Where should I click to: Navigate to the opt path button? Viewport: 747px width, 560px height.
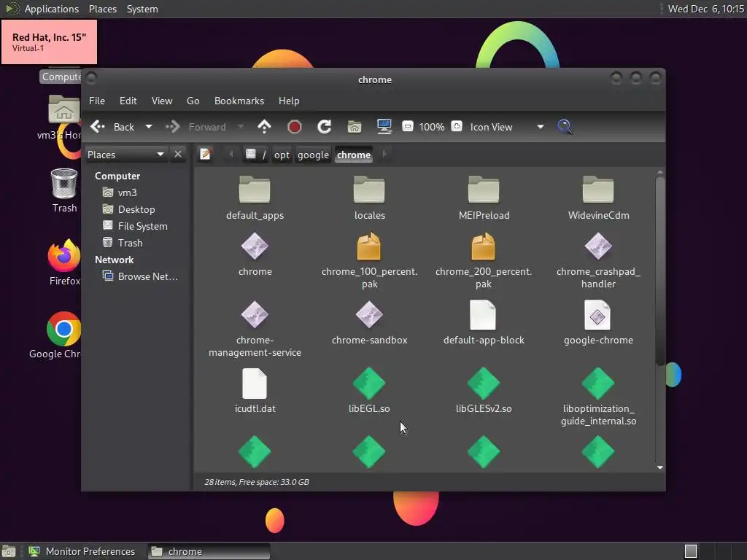click(x=282, y=155)
